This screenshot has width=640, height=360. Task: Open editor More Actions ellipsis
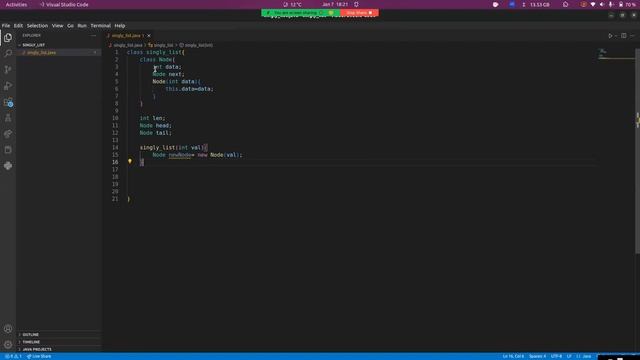point(632,36)
